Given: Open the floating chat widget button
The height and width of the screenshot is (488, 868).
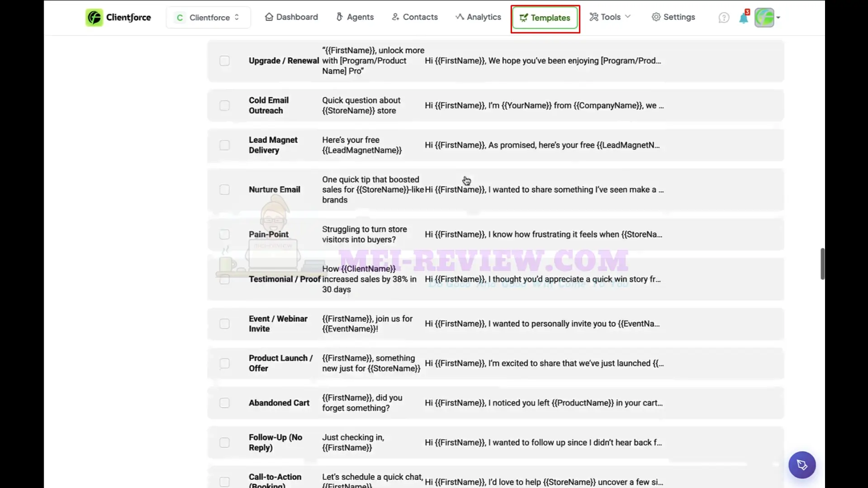Looking at the screenshot, I should (x=802, y=464).
